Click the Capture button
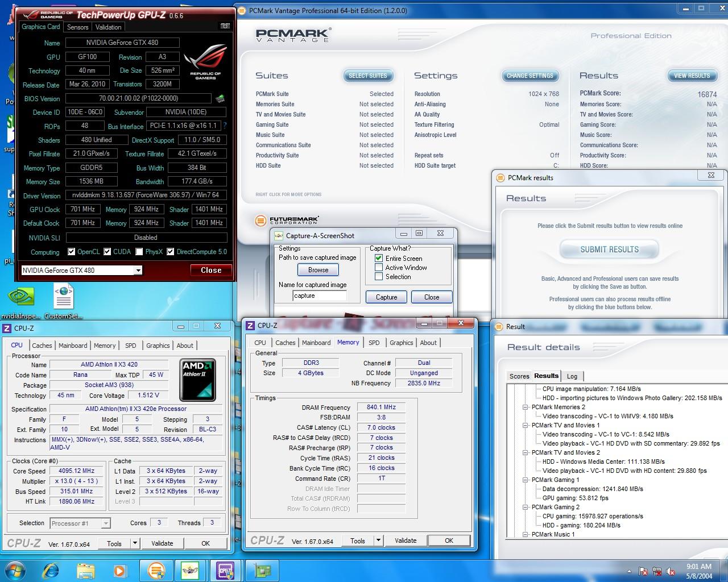Viewport: 728px width, 582px height. [386, 297]
